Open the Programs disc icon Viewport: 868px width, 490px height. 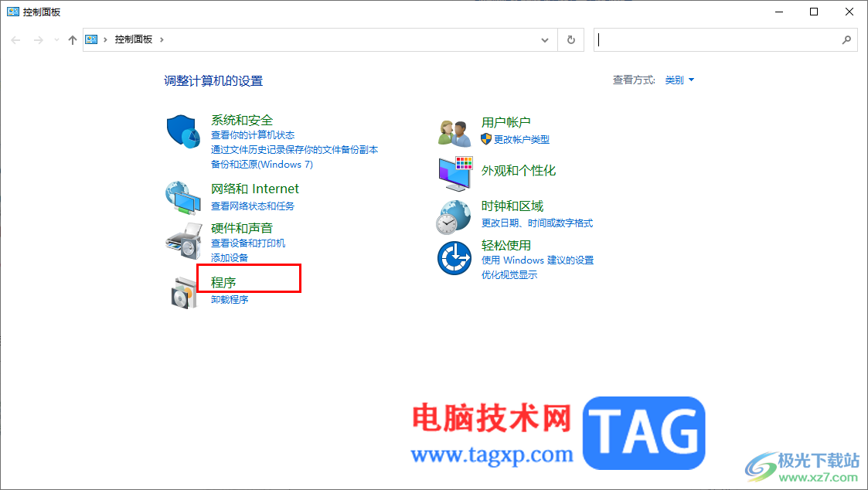(184, 292)
